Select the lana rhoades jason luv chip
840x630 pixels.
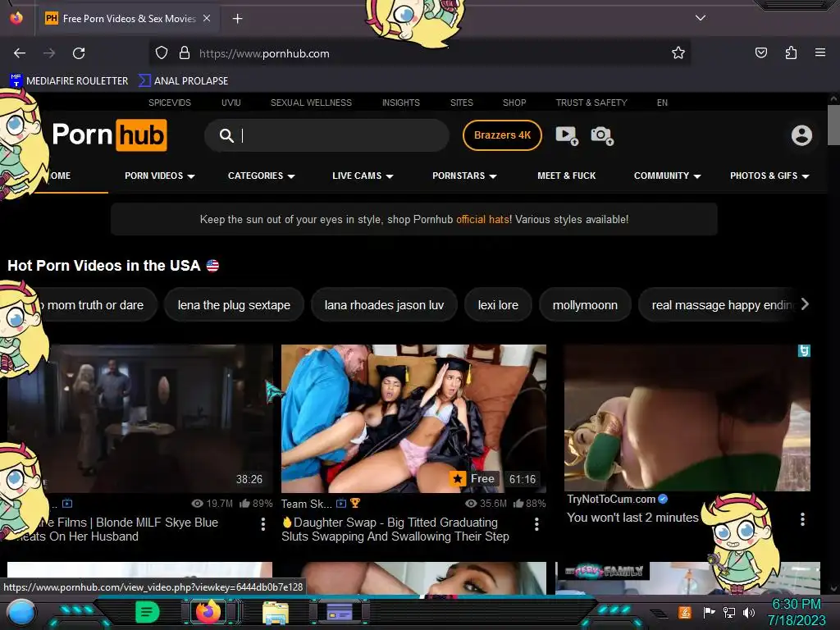pyautogui.click(x=384, y=305)
